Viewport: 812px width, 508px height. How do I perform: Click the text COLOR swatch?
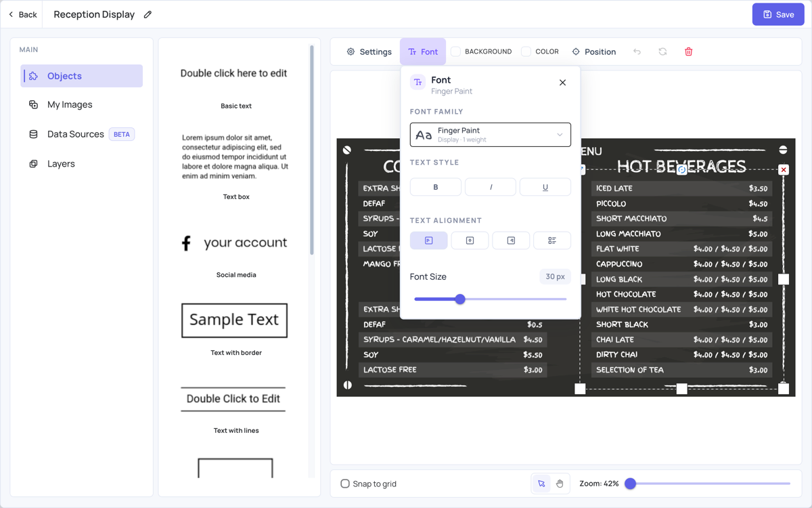pos(526,51)
